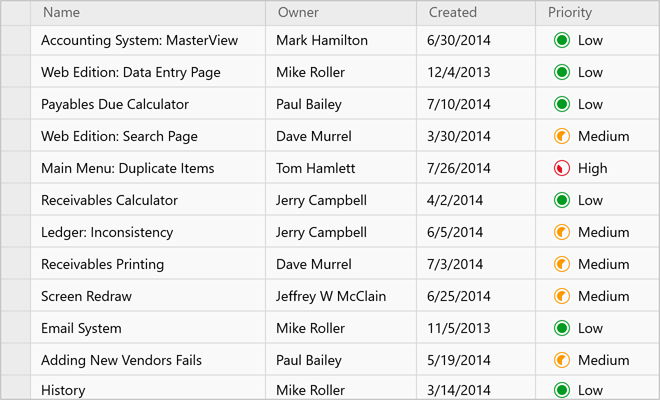
Task: Click the orange priority icon for Adding New Vendors Fails
Action: click(561, 361)
